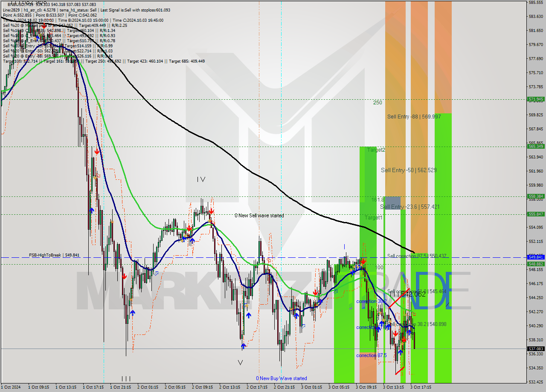Click the BNBUSD,M15 symbol title
Image resolution: width=546 pixels, height=392 pixels.
coord(20,4)
